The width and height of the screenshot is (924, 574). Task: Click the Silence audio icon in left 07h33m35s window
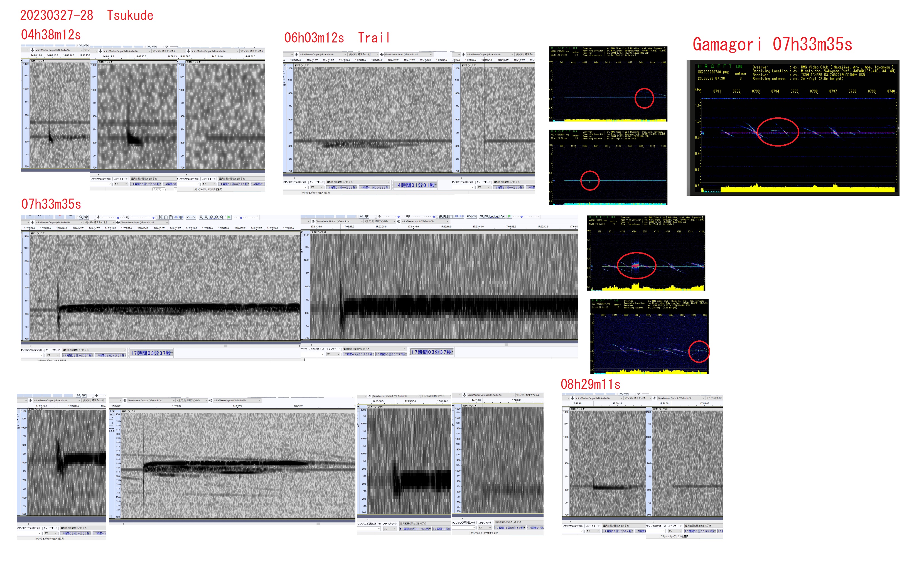coord(181,217)
